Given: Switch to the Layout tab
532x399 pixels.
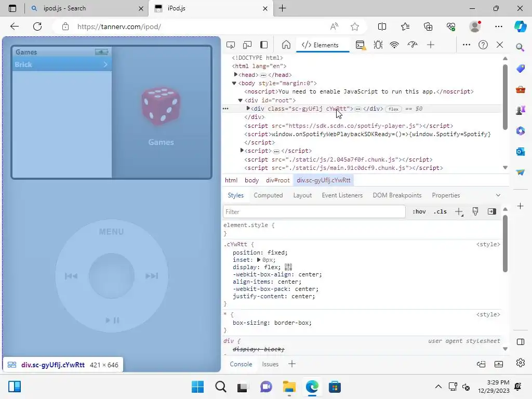Looking at the screenshot, I should 302,195.
